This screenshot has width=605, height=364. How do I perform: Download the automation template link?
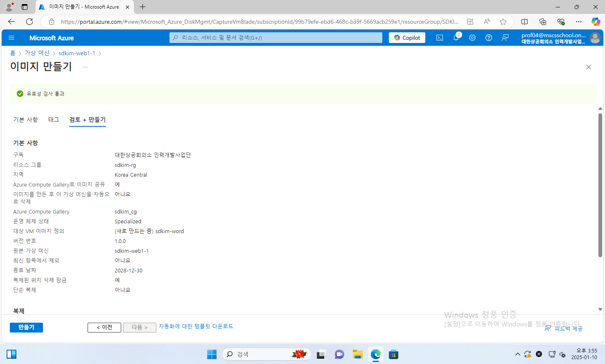[196, 326]
